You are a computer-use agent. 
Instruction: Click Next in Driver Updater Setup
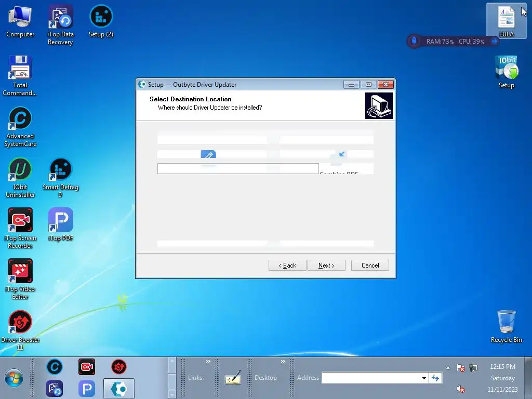326,265
